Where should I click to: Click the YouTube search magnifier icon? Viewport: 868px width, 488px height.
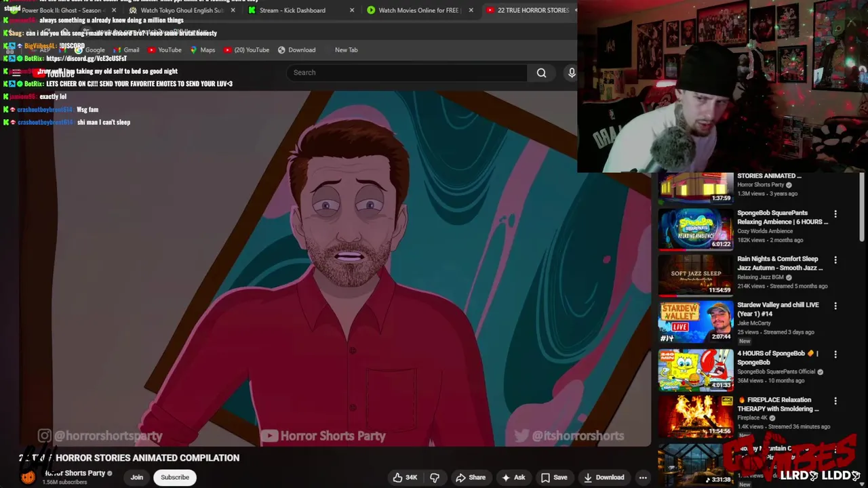541,73
